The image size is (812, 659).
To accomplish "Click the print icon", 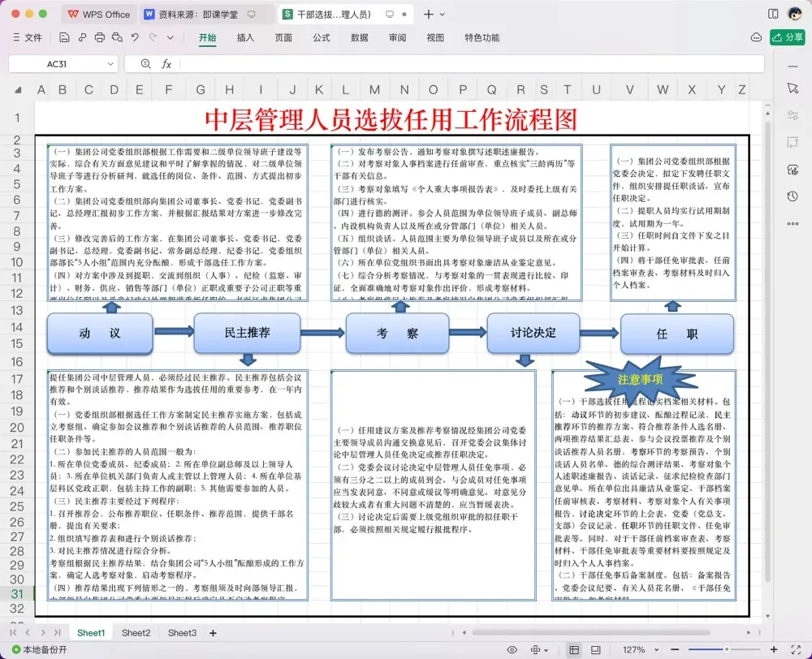I will click(99, 37).
